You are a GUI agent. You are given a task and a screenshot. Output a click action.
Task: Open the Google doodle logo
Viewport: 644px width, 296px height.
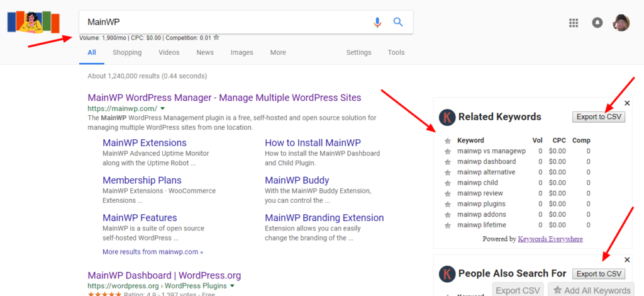33,22
